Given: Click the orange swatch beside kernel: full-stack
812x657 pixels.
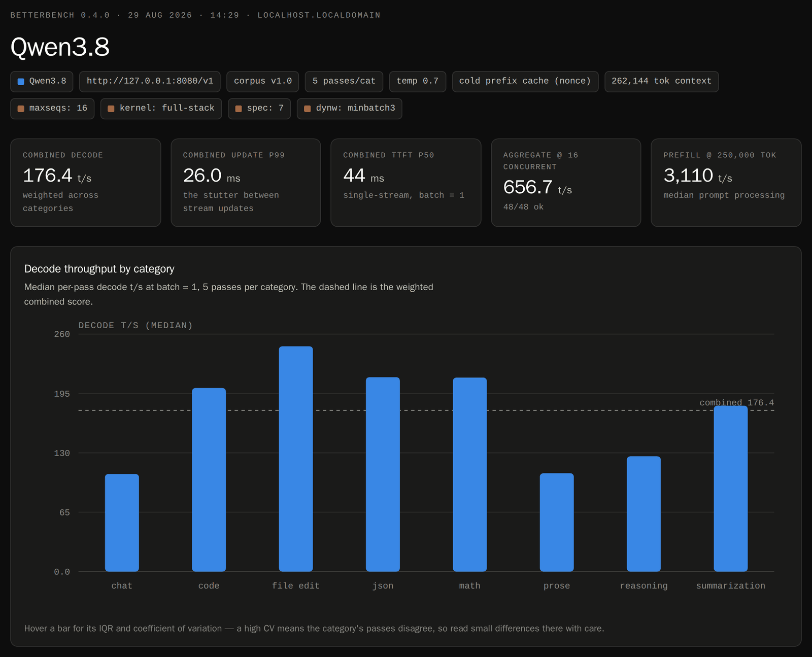Looking at the screenshot, I should coord(111,109).
